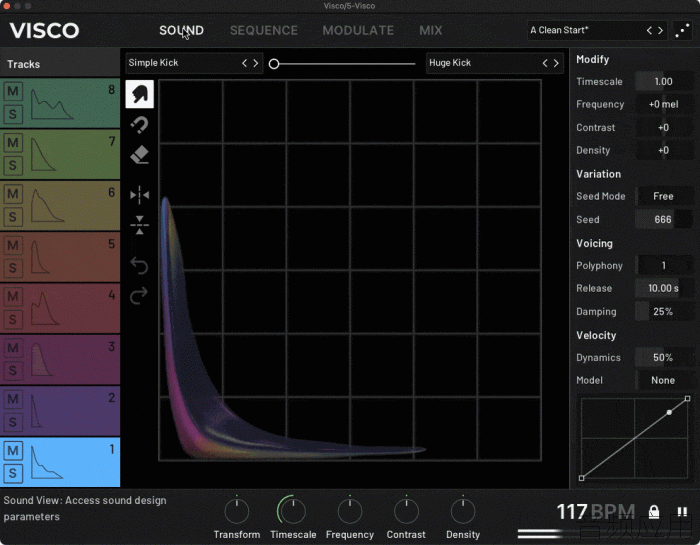
Task: Open the Seed Mode Free dropdown
Action: coord(664,196)
